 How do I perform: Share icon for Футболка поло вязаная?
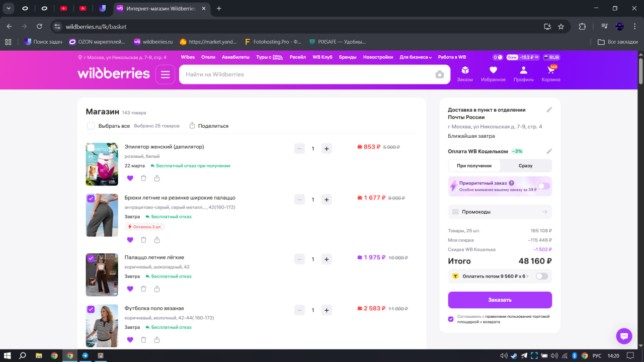(x=157, y=340)
